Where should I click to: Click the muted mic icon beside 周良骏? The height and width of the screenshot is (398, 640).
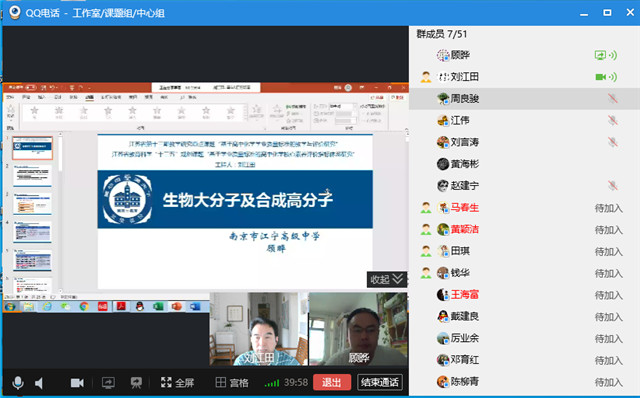point(612,98)
